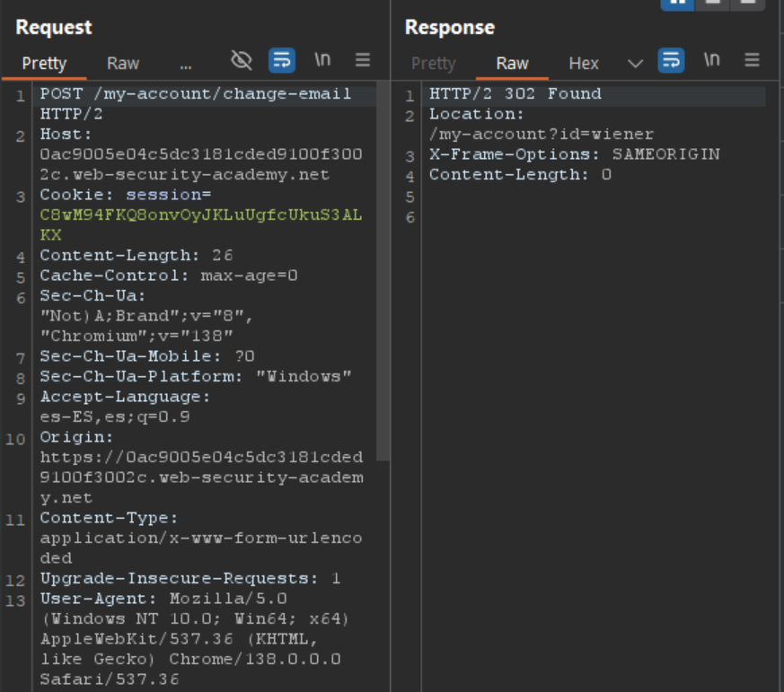The image size is (784, 692).
Task: Switch Request view to the Raw tab
Action: 122,64
